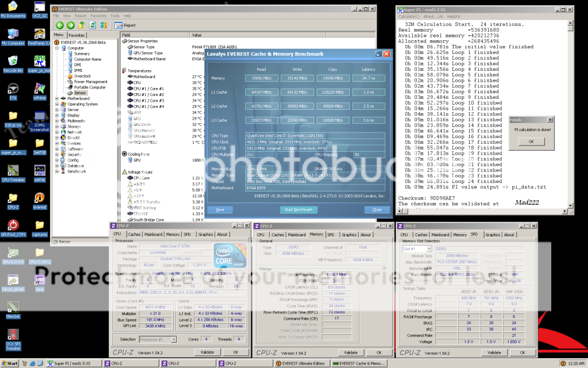Select Overclock in the EVEREST tree
Viewport: 588px width, 368px height.
82,76
